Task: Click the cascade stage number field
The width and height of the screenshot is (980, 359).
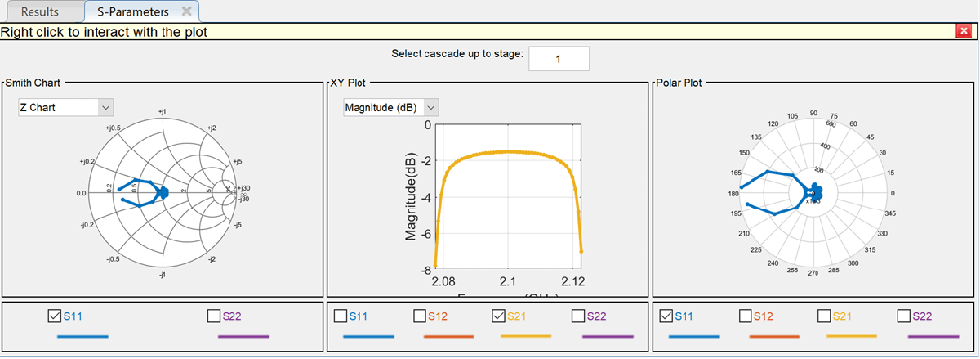Action: click(559, 59)
